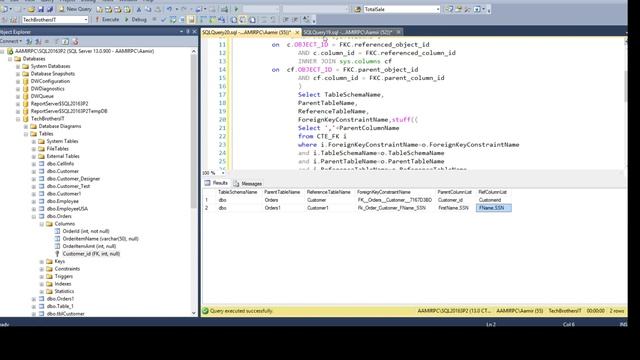Click the Cut scissors icon
The height and width of the screenshot is (360, 640).
tap(139, 9)
